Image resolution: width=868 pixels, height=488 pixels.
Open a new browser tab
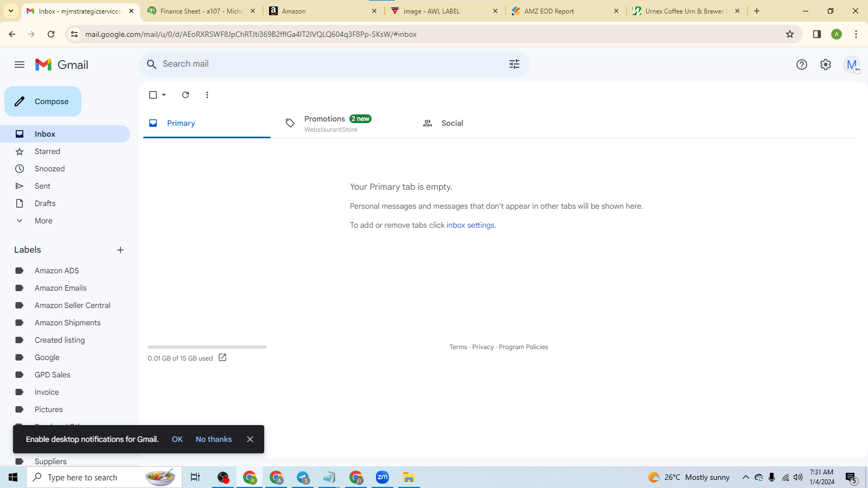tap(757, 11)
